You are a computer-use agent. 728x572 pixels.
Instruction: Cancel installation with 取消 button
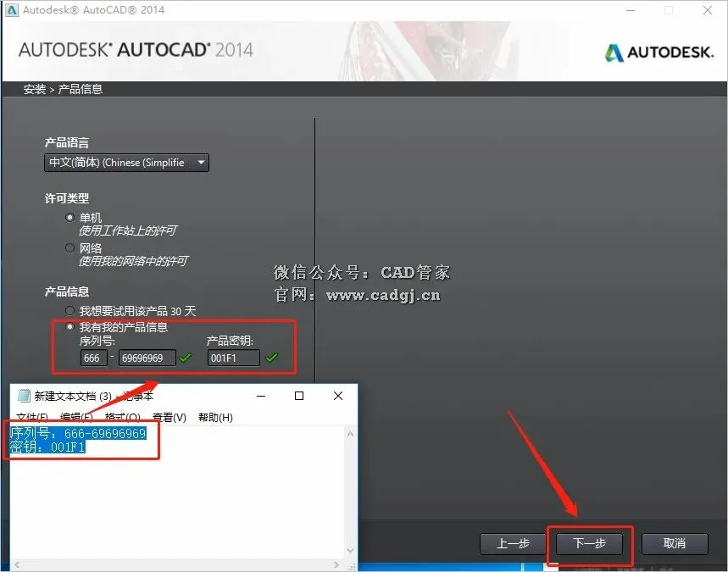(x=675, y=543)
